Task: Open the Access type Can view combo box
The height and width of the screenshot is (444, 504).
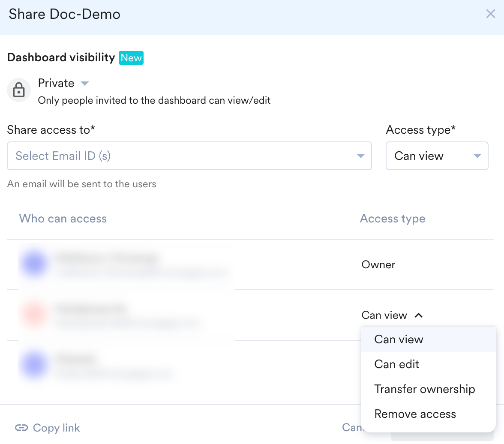Action: (437, 156)
